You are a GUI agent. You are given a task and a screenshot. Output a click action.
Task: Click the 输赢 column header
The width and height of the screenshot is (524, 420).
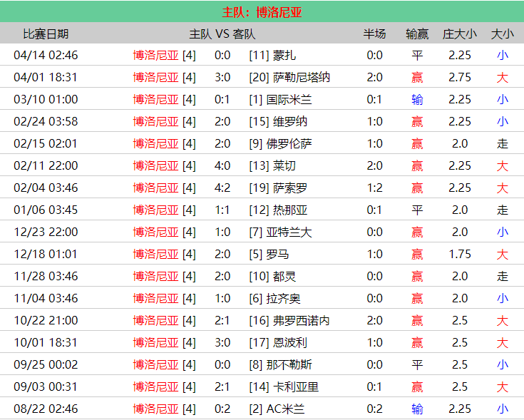click(417, 34)
